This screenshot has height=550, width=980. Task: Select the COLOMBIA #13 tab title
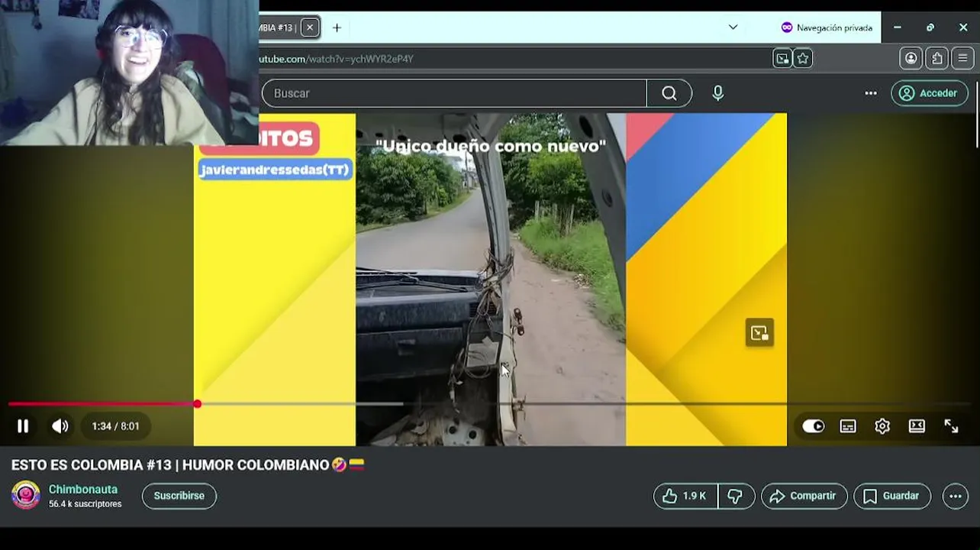277,27
